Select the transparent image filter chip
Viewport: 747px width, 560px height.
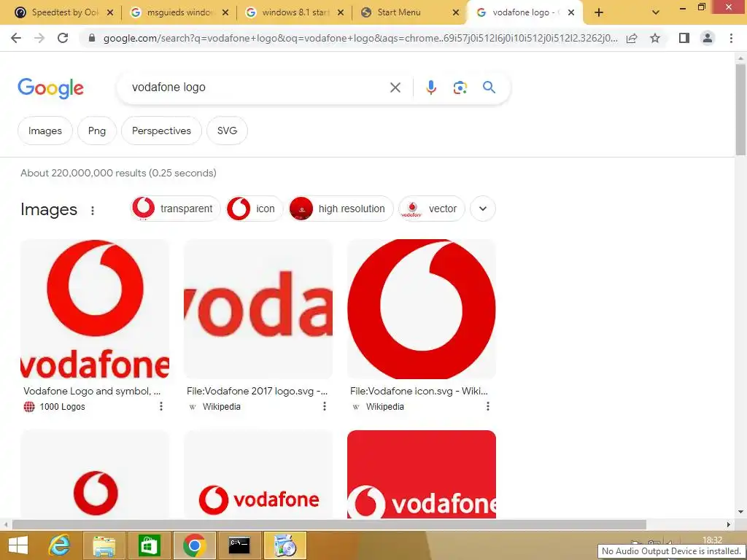pyautogui.click(x=175, y=209)
